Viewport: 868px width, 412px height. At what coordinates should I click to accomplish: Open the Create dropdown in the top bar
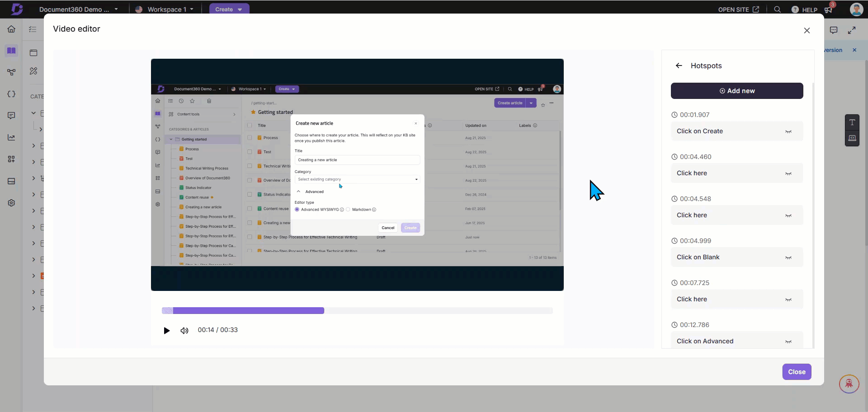click(229, 9)
